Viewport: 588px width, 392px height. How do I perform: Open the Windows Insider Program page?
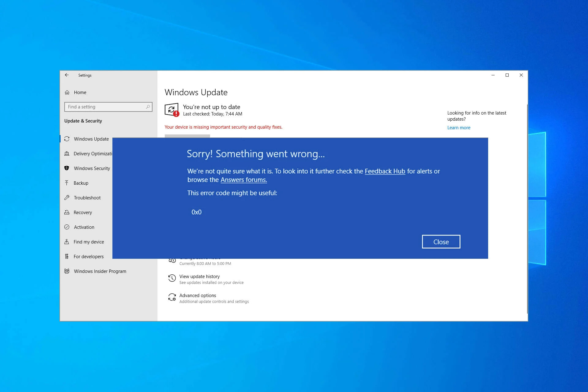click(100, 271)
